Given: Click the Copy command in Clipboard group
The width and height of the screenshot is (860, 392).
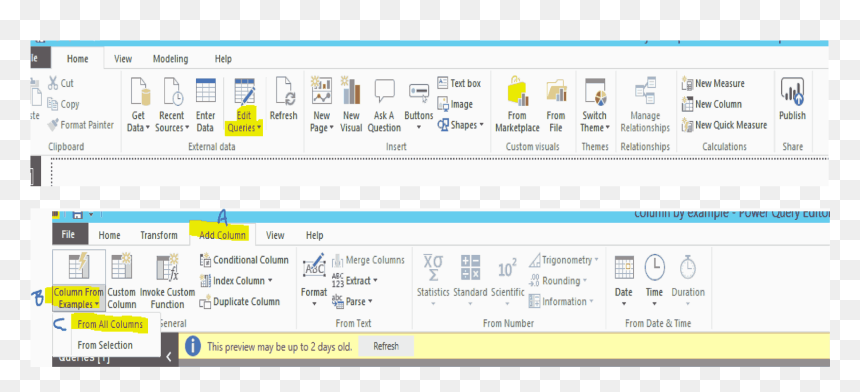Looking at the screenshot, I should (x=63, y=104).
